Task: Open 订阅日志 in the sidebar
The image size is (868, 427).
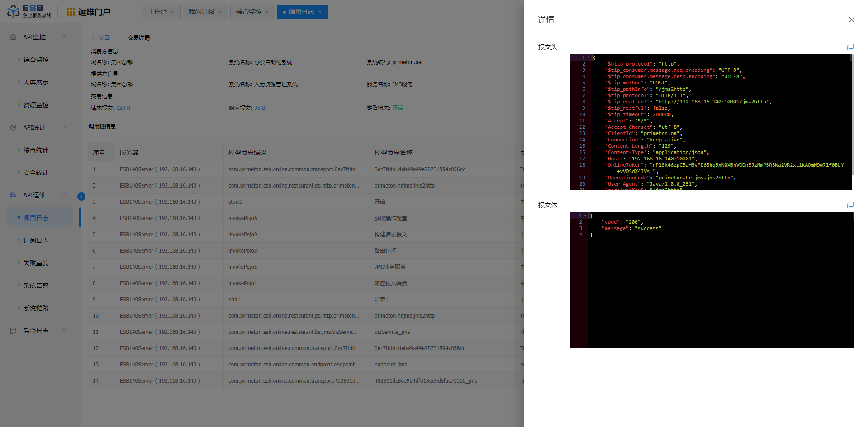Action: (36, 240)
